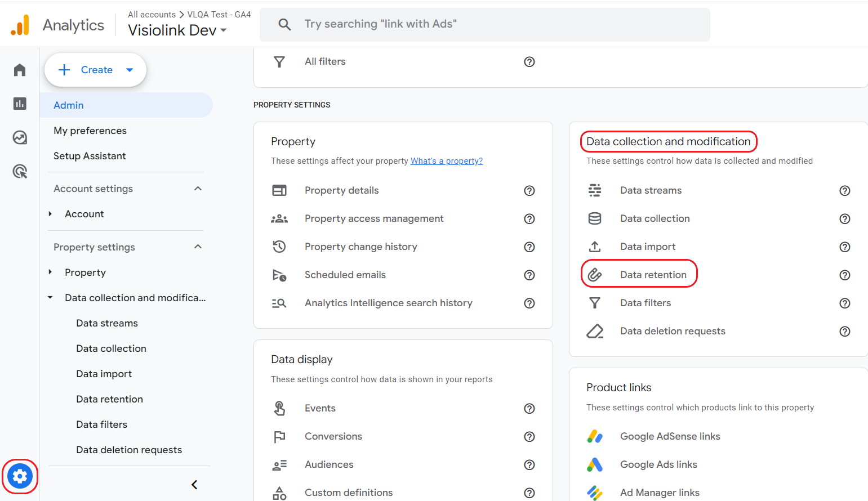
Task: Collapse Data collection and modification tree arrow
Action: tap(50, 297)
